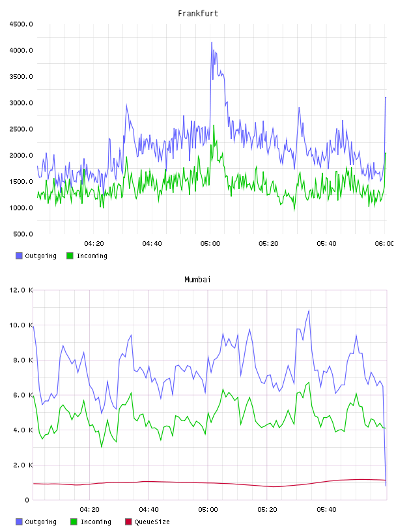Click the Frankfurt y-axis label 1000.0

pos(21,208)
